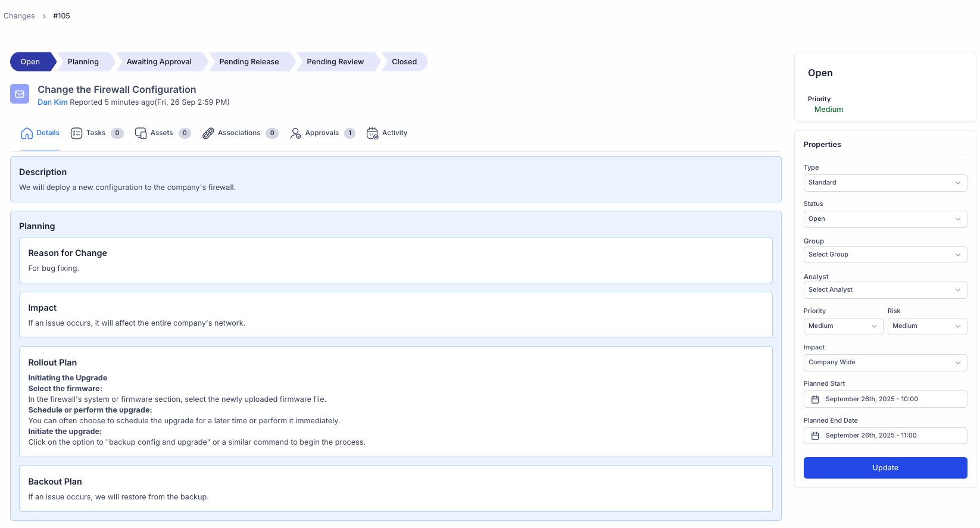Go to Changes in breadcrumb
Viewport: 980px width, 528px height.
tap(19, 16)
